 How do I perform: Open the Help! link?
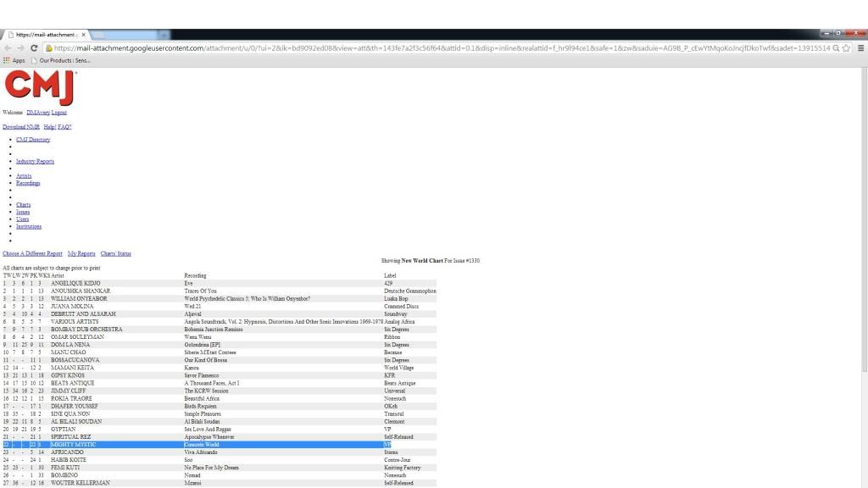[50, 127]
